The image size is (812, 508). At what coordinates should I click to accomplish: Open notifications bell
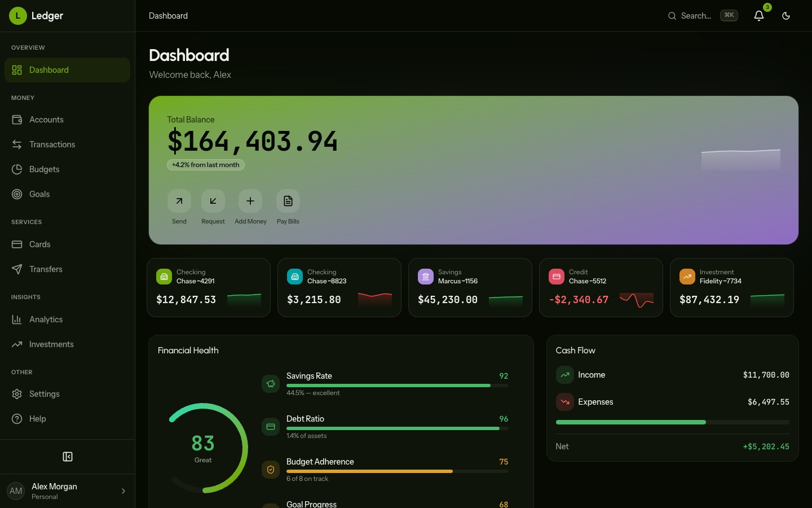tap(759, 16)
